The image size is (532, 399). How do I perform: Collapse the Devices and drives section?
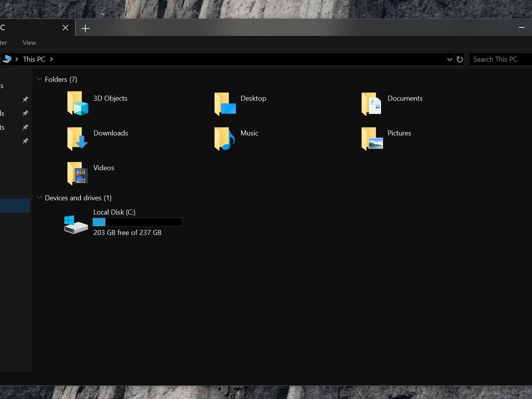[39, 197]
